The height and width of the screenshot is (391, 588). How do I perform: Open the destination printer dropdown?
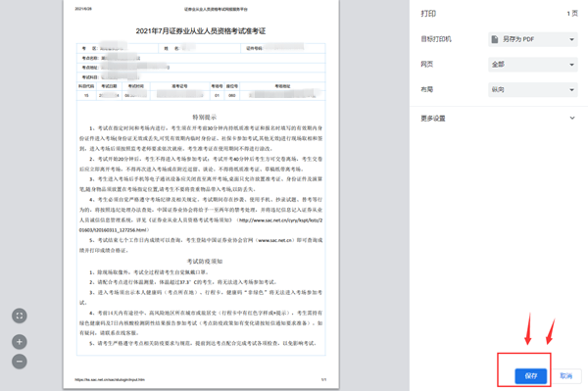(x=533, y=39)
